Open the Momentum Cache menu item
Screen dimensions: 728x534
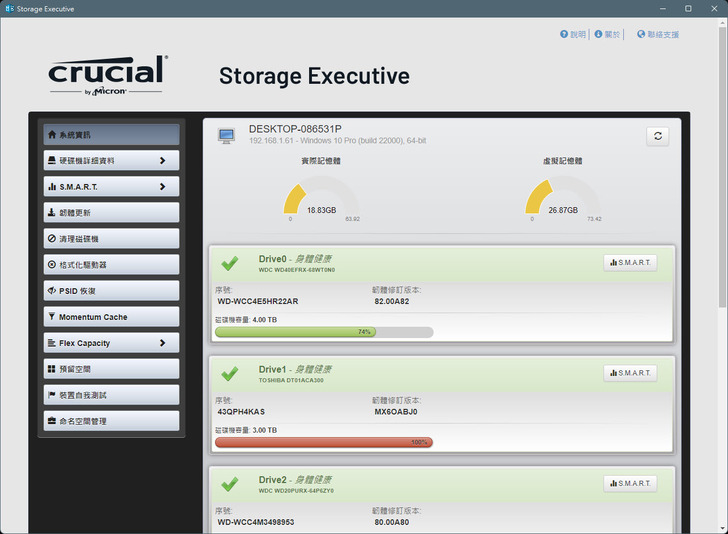(x=111, y=317)
